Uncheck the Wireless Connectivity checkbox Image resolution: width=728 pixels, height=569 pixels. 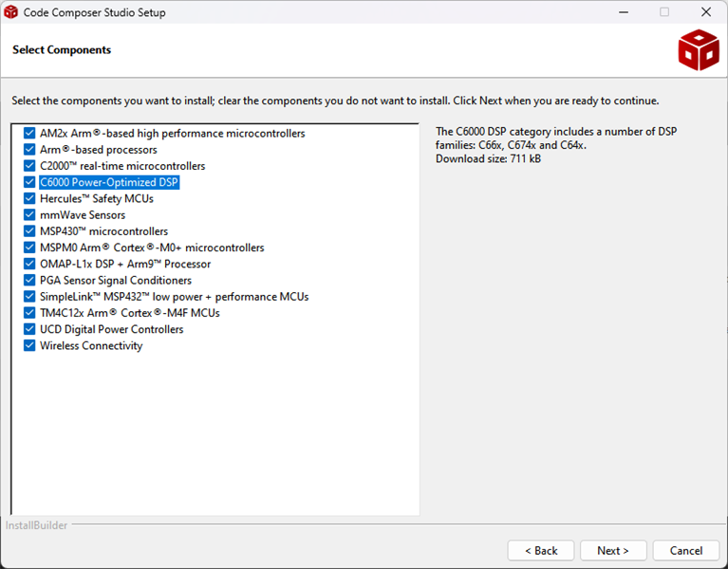click(29, 345)
